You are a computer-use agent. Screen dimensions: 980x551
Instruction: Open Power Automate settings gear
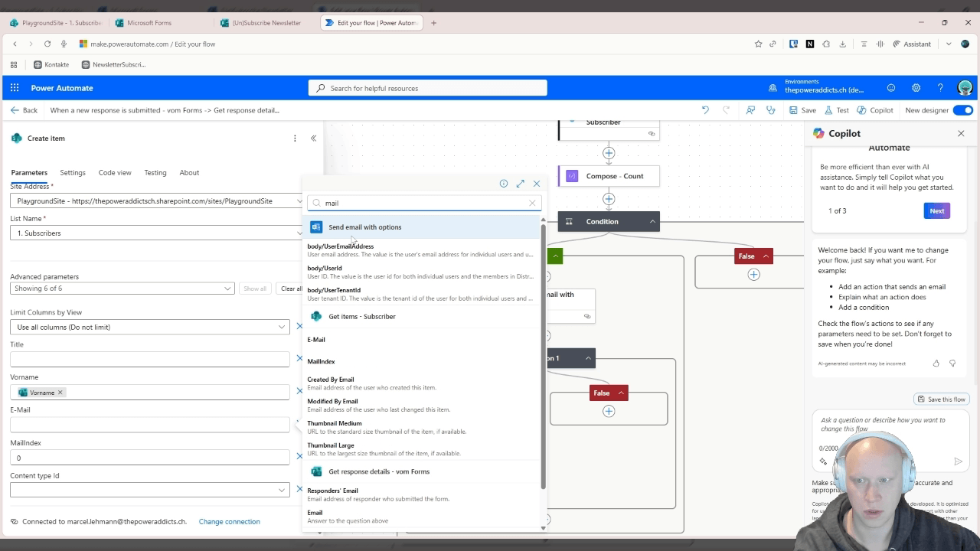(x=916, y=88)
